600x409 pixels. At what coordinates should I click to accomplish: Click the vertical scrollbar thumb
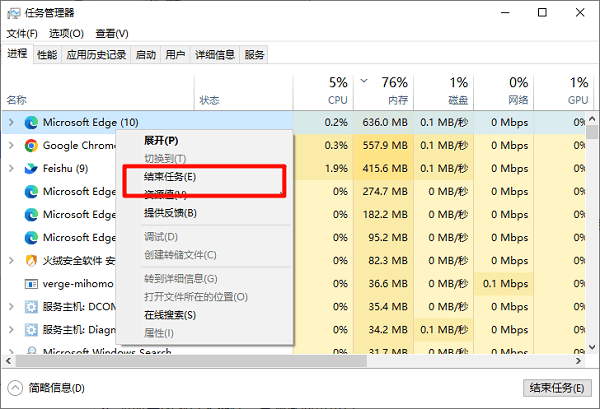pyautogui.click(x=592, y=132)
